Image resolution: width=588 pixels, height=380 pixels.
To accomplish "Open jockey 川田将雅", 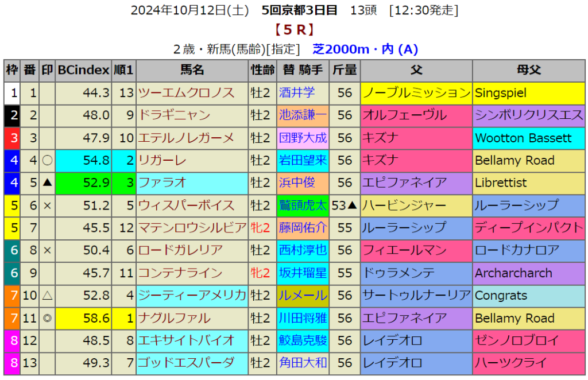I will point(303,319).
